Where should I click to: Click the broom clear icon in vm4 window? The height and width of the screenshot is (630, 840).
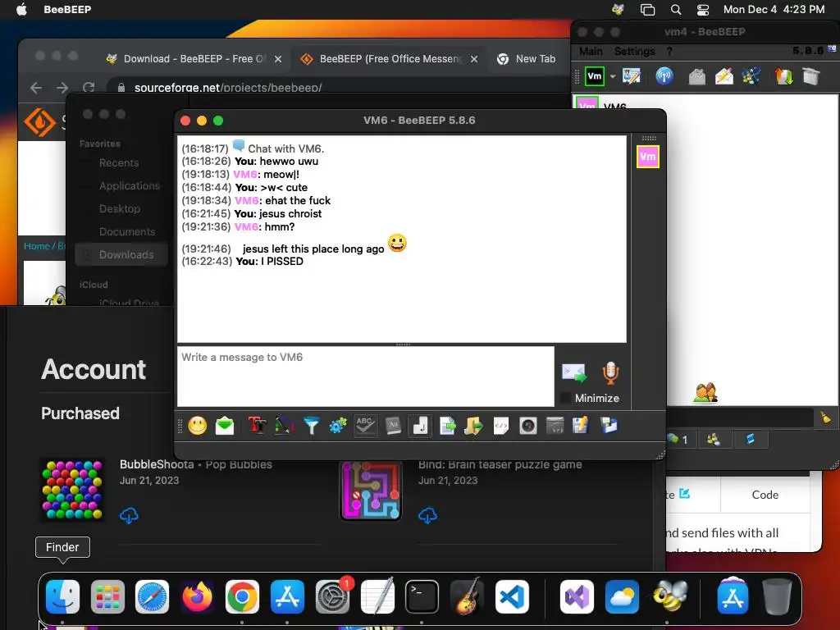(825, 417)
